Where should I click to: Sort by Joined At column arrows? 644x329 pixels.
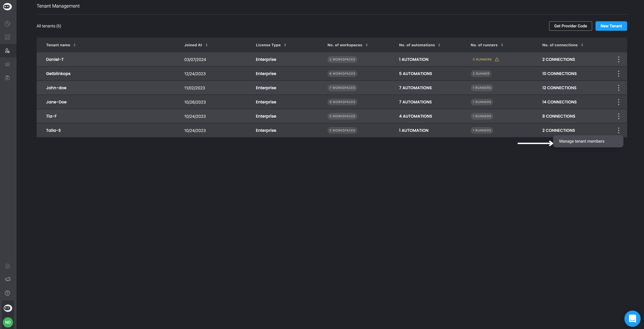click(207, 45)
